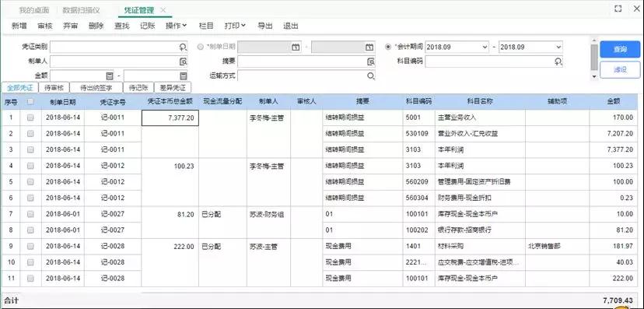644x309 pixels.
Task: Select the 待审核 filter tab
Action: click(54, 87)
